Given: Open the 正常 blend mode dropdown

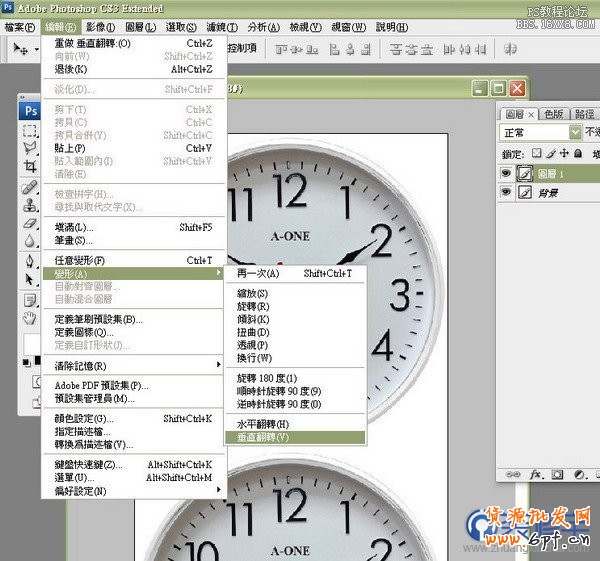Looking at the screenshot, I should tap(575, 132).
